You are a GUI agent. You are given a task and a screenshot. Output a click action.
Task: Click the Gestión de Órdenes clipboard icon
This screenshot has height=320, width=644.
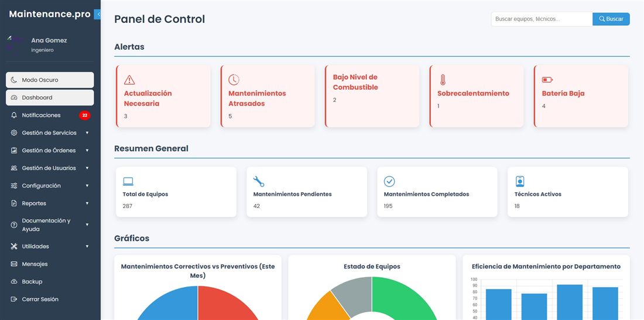point(14,151)
